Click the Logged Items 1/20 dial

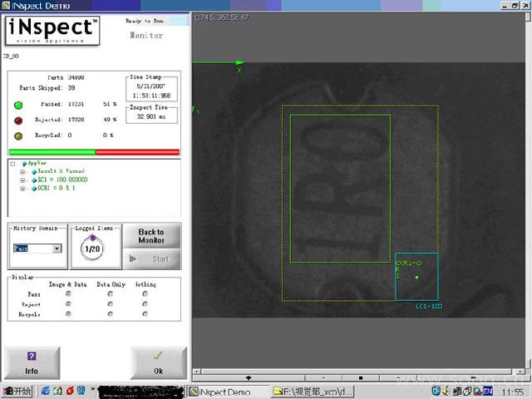92,249
